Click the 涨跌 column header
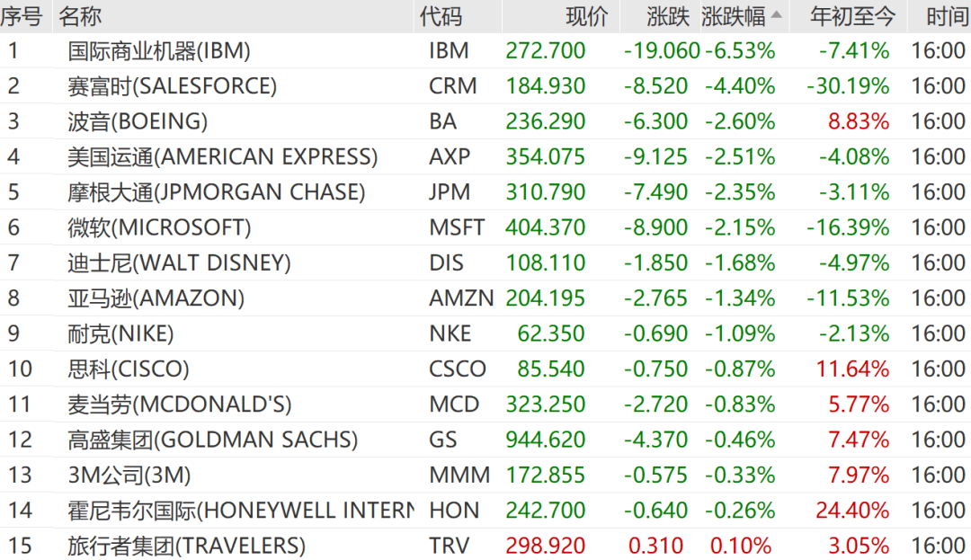 click(667, 16)
